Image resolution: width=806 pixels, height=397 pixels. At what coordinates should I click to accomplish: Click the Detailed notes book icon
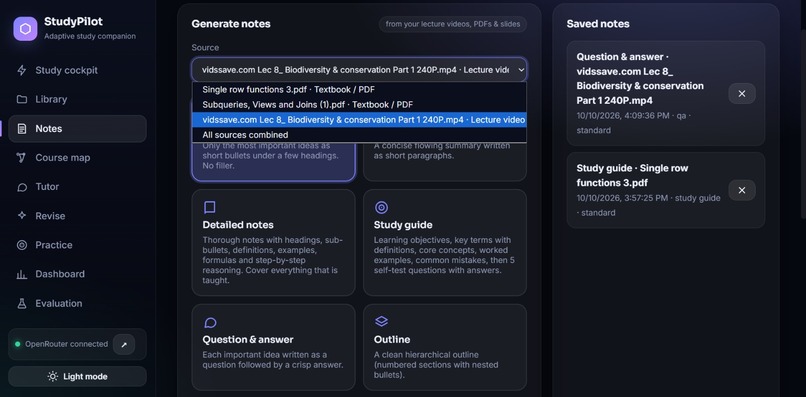point(209,207)
